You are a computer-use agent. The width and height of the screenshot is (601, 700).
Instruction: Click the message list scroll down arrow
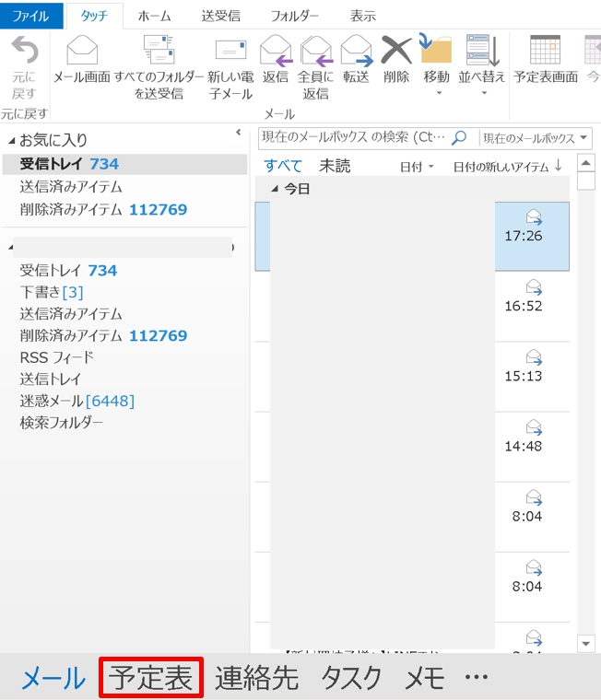coord(586,643)
